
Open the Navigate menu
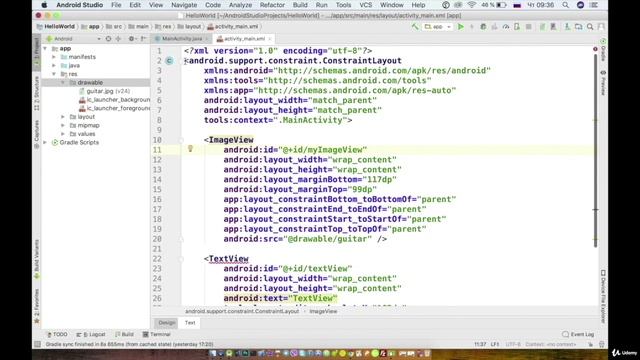click(184, 5)
